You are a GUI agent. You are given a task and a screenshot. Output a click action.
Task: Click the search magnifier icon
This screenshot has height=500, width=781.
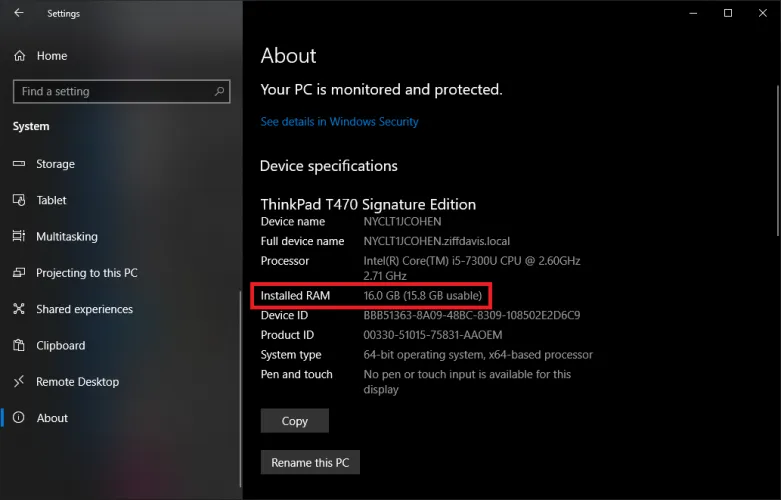pyautogui.click(x=220, y=91)
